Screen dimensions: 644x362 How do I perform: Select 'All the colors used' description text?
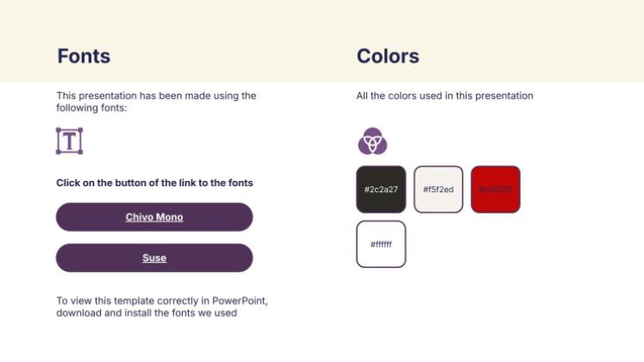[445, 96]
